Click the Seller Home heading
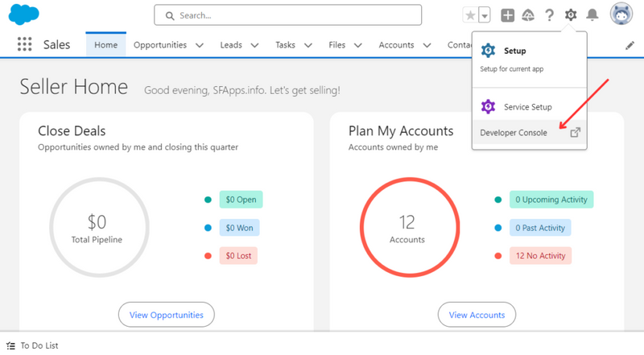 [x=74, y=87]
